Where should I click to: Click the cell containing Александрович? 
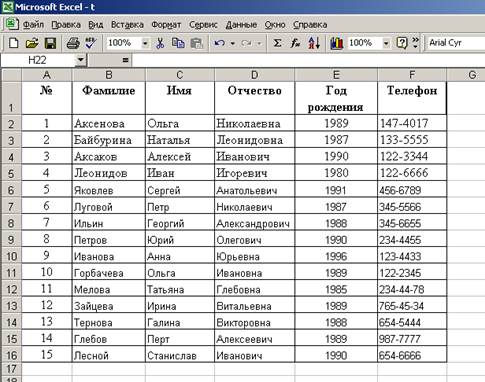pyautogui.click(x=255, y=223)
